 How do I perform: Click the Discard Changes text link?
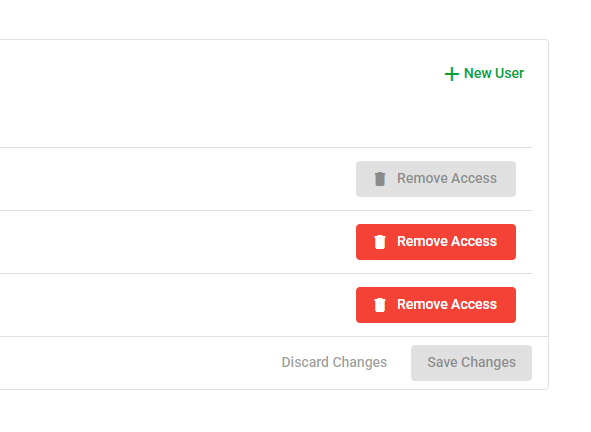click(x=334, y=362)
